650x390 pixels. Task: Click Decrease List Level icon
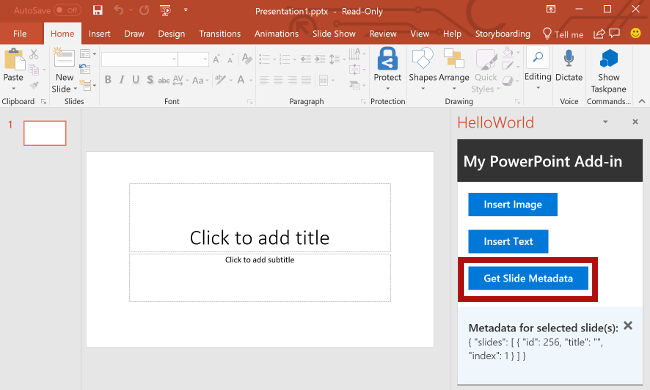click(x=306, y=59)
